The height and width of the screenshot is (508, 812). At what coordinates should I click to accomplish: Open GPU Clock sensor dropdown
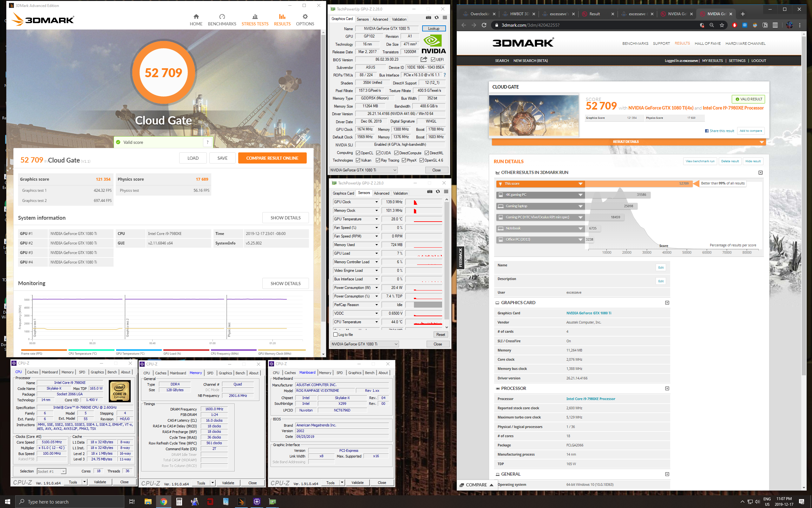point(377,202)
